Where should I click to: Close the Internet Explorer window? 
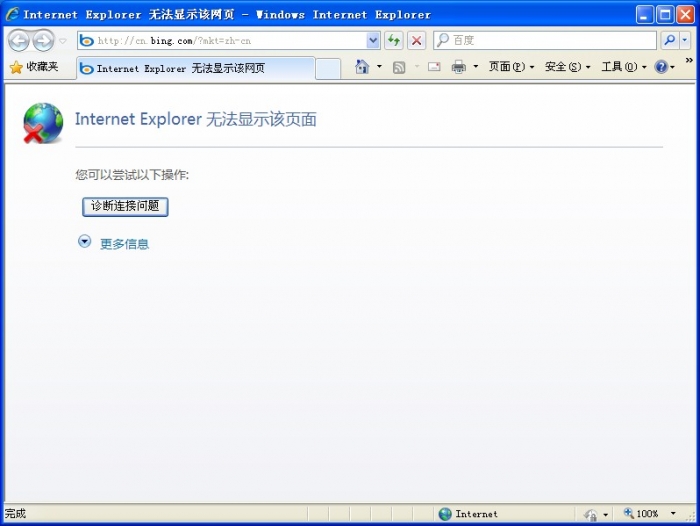[x=685, y=15]
